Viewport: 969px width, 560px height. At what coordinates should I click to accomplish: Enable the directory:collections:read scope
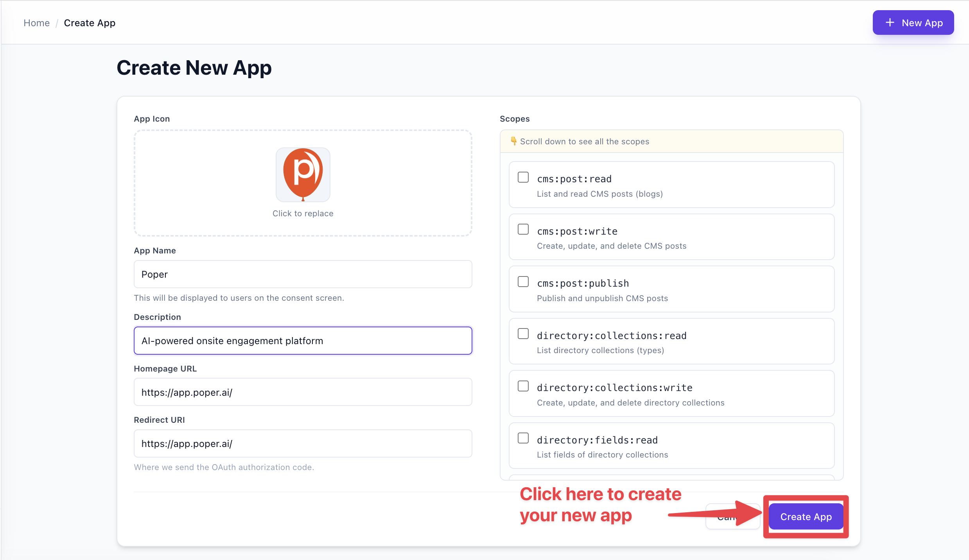(523, 334)
